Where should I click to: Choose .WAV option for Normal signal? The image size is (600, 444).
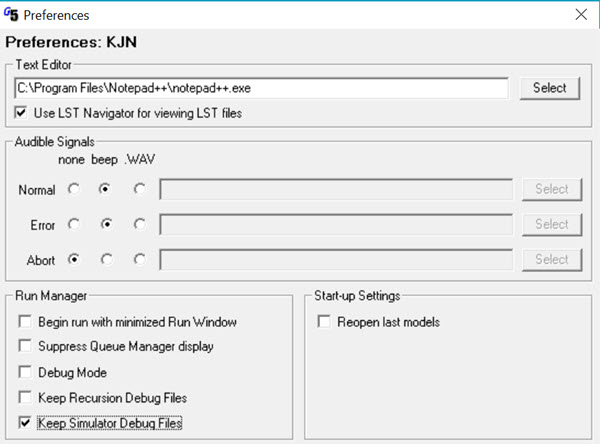pyautogui.click(x=139, y=188)
